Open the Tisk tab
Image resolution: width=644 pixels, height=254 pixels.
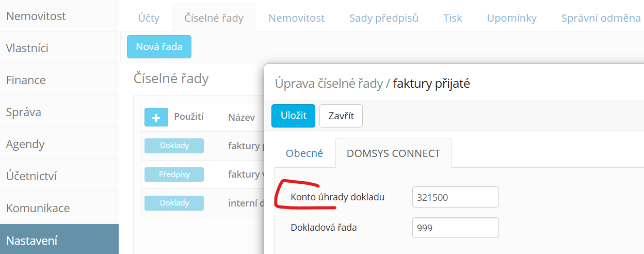[453, 18]
